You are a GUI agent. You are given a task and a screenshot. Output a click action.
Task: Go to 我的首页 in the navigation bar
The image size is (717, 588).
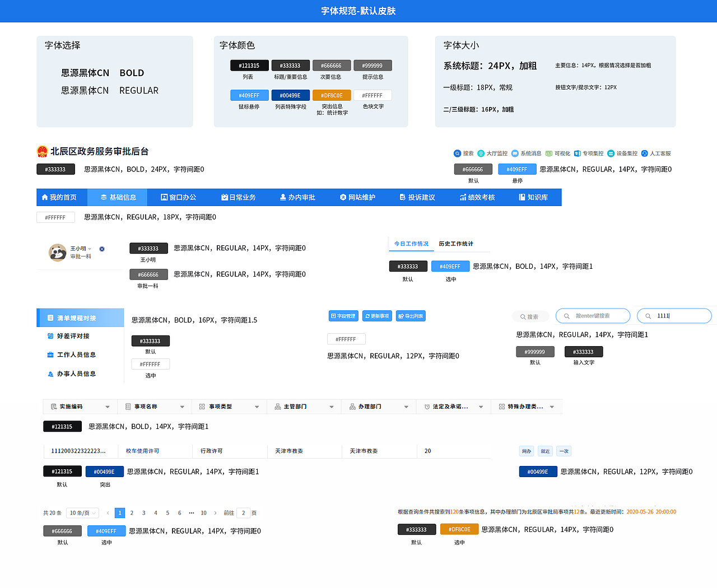click(x=59, y=197)
